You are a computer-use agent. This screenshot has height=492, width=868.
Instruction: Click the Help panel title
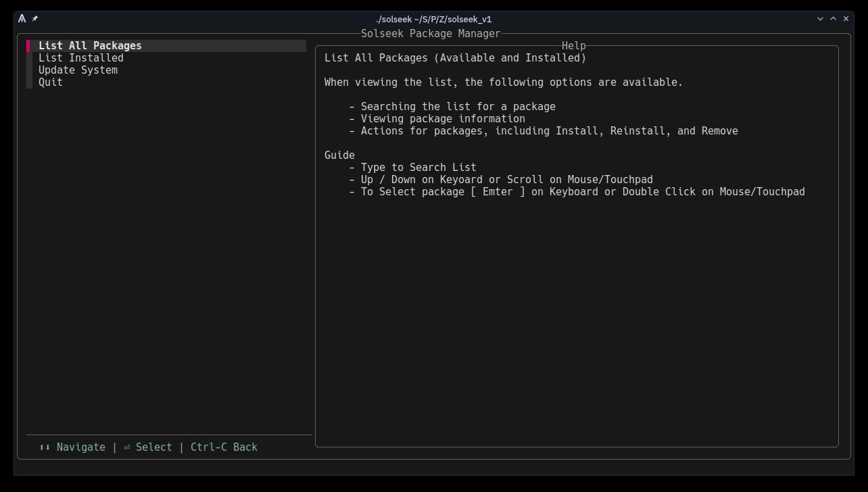(x=573, y=46)
